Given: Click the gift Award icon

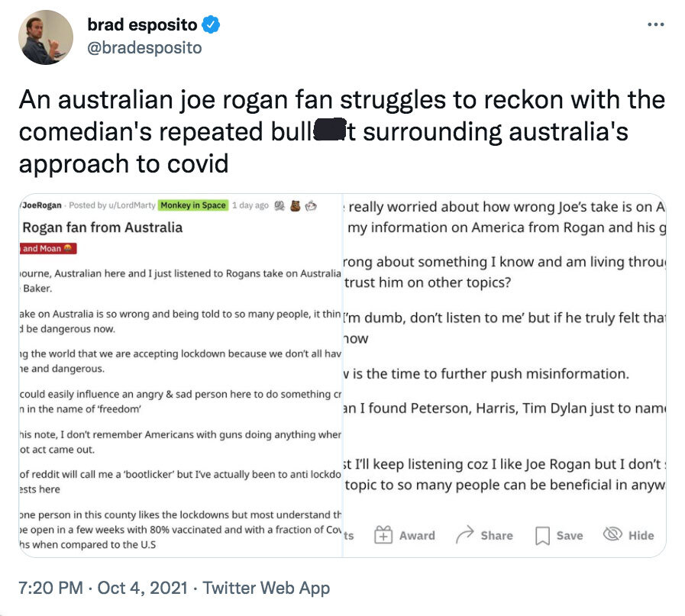Looking at the screenshot, I should tap(383, 535).
